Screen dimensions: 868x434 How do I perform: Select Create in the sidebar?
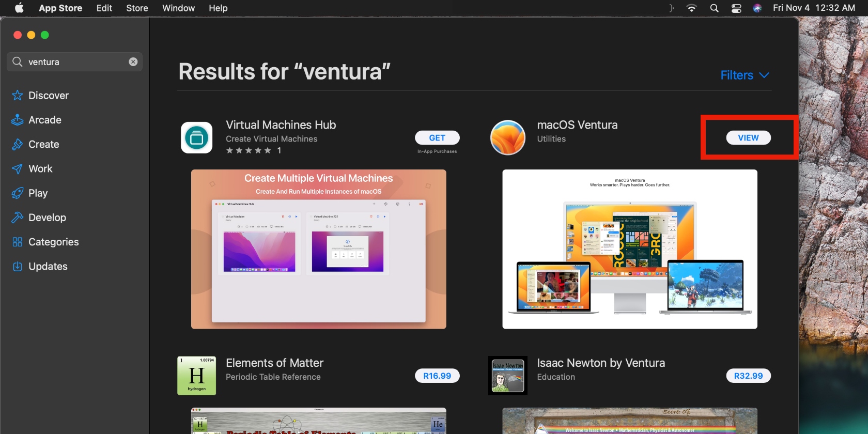coord(44,144)
